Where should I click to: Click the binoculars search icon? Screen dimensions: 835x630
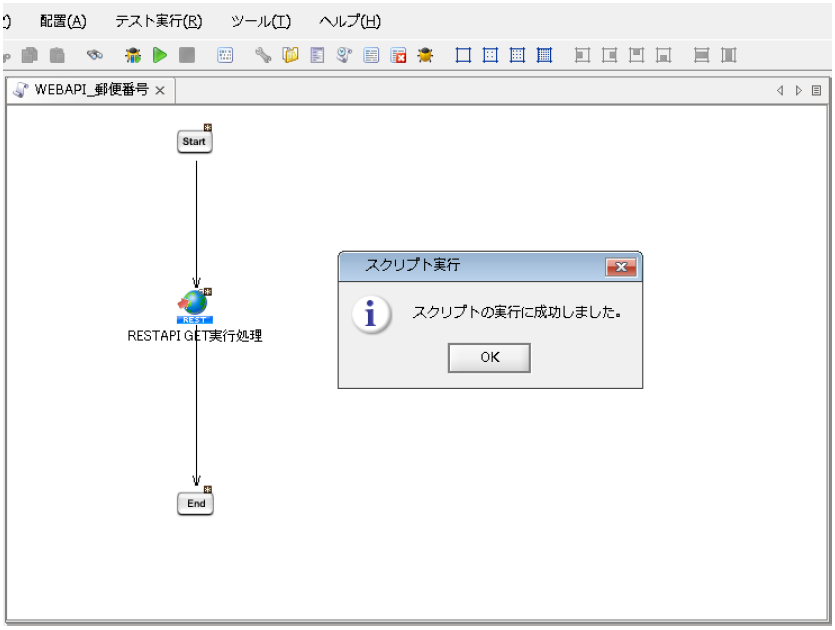click(94, 56)
